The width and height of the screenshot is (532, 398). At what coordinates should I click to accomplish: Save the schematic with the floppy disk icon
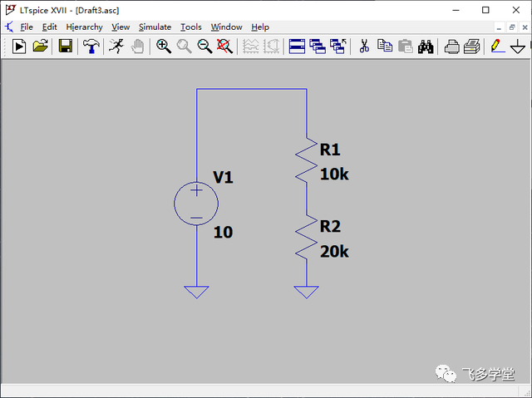(66, 46)
